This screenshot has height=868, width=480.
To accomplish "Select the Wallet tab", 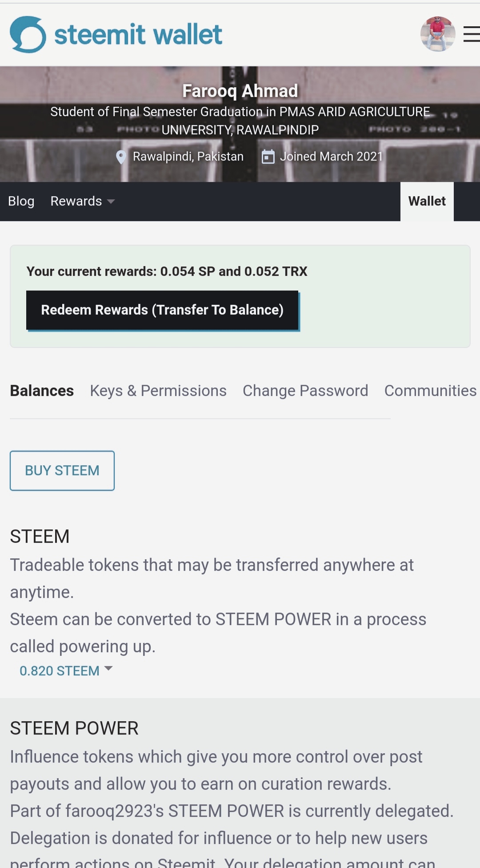I will pyautogui.click(x=427, y=201).
